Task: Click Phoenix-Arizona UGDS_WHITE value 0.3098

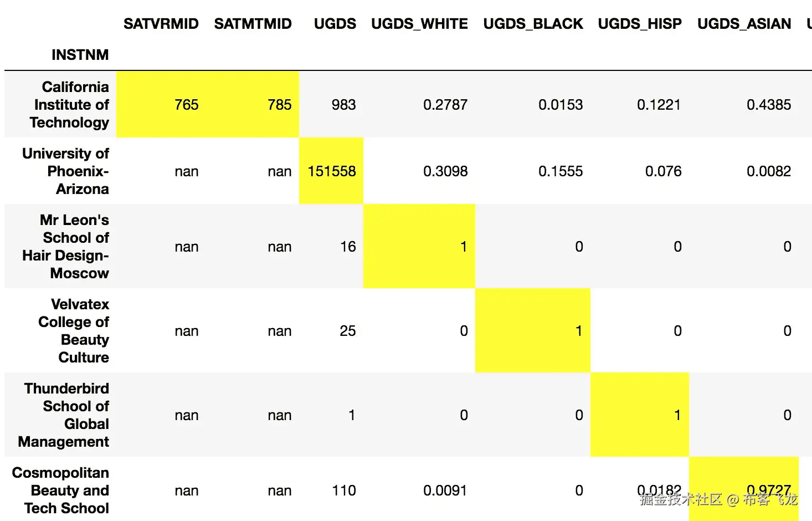Action: (x=445, y=171)
